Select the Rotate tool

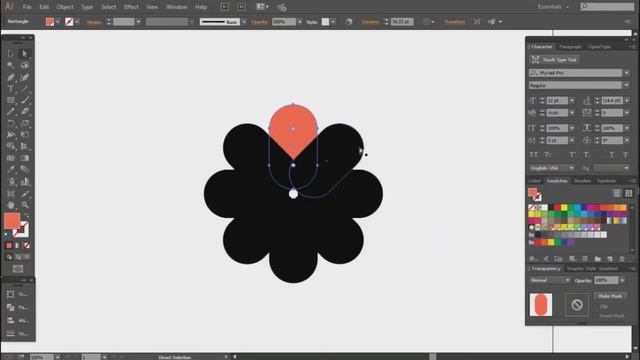tap(11, 123)
